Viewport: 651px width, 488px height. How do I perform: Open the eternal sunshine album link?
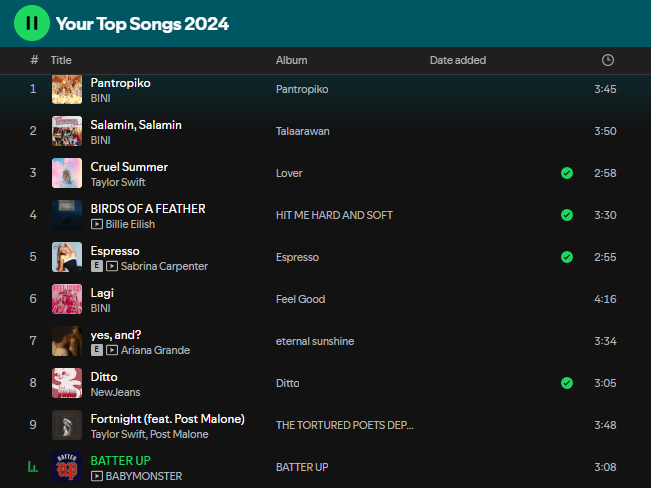point(315,341)
